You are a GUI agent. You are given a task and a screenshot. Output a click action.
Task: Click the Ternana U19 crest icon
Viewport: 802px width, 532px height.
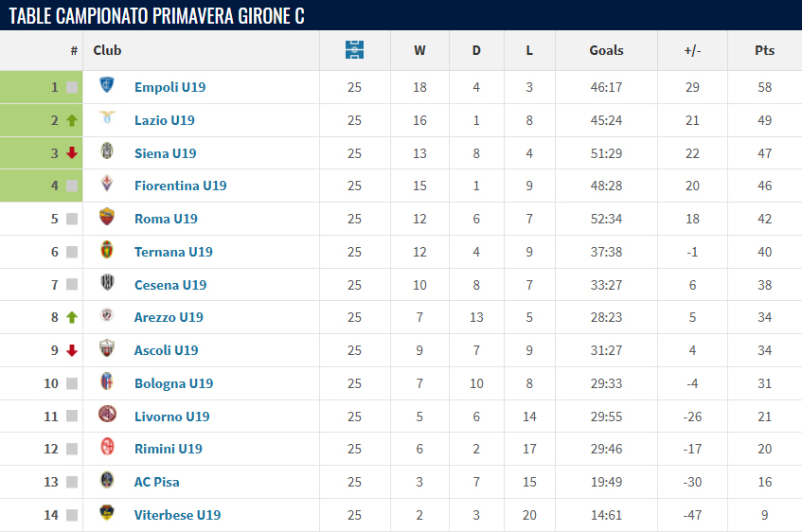(107, 250)
